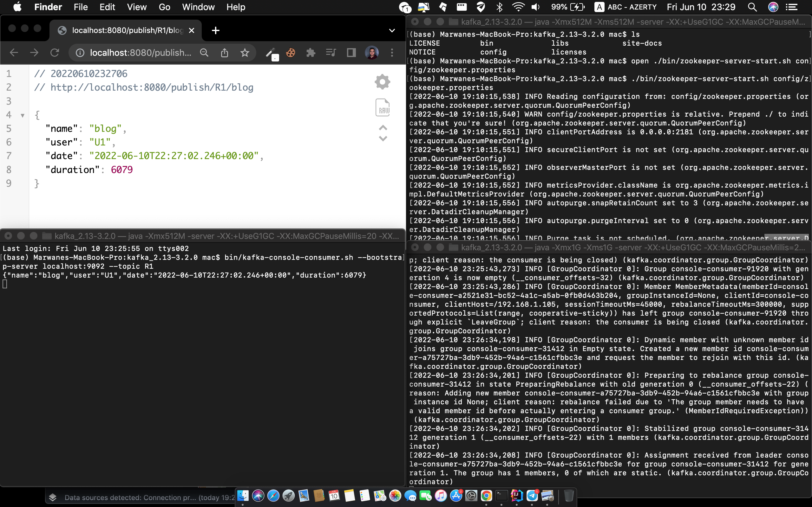Toggle the Chrome side panel
The height and width of the screenshot is (507, 812).
(x=351, y=53)
